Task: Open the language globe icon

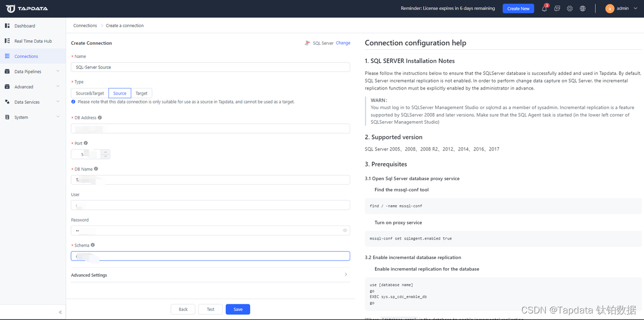Action: point(583,9)
